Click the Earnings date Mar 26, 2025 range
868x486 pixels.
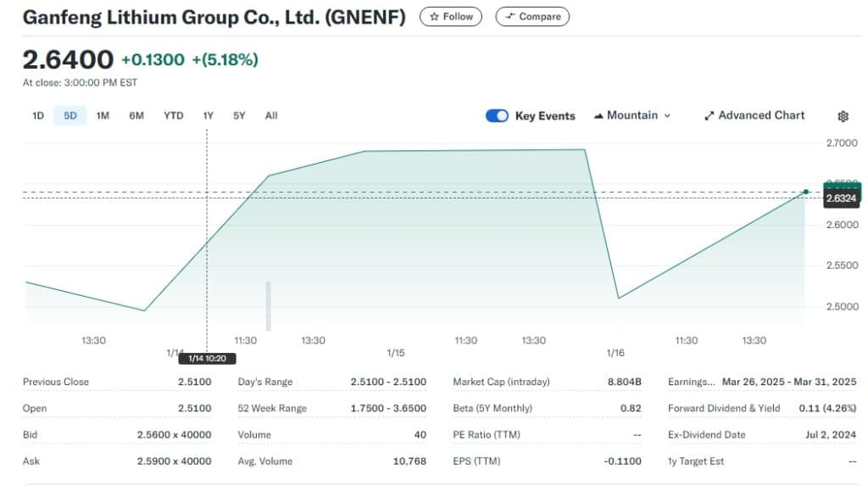pyautogui.click(x=789, y=382)
